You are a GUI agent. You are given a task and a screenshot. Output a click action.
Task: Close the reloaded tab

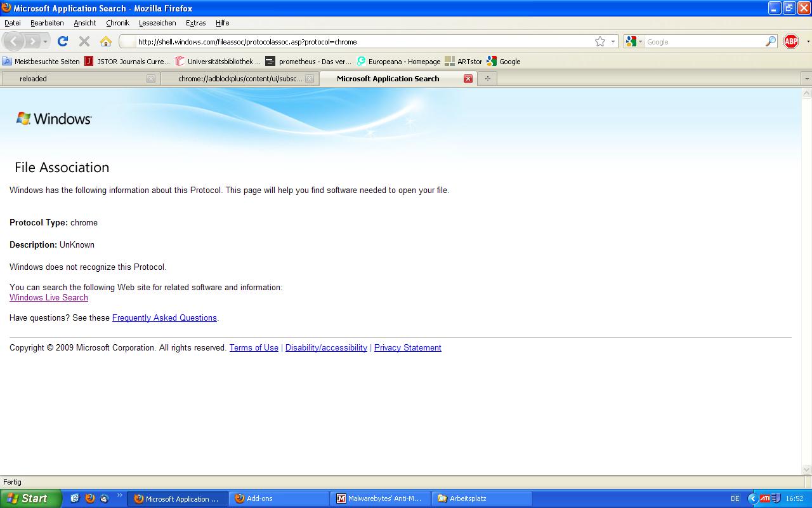coord(150,79)
